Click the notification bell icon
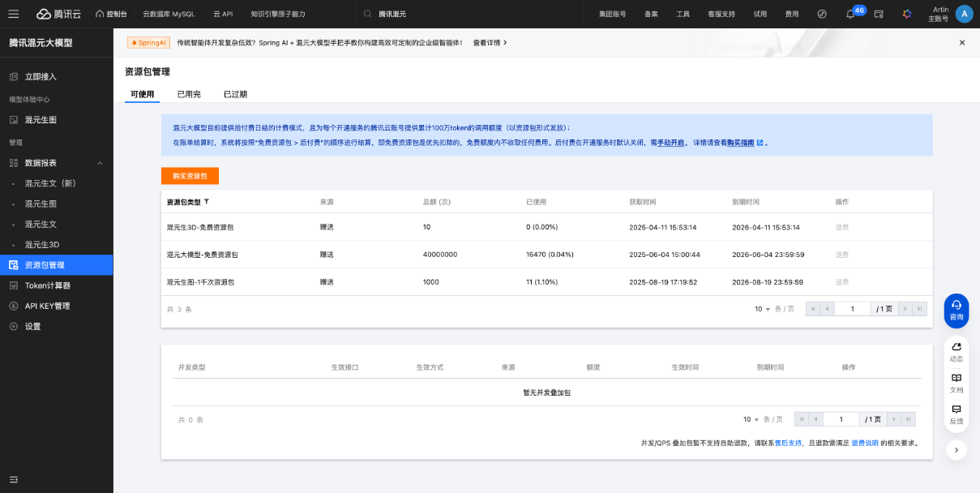 point(850,14)
